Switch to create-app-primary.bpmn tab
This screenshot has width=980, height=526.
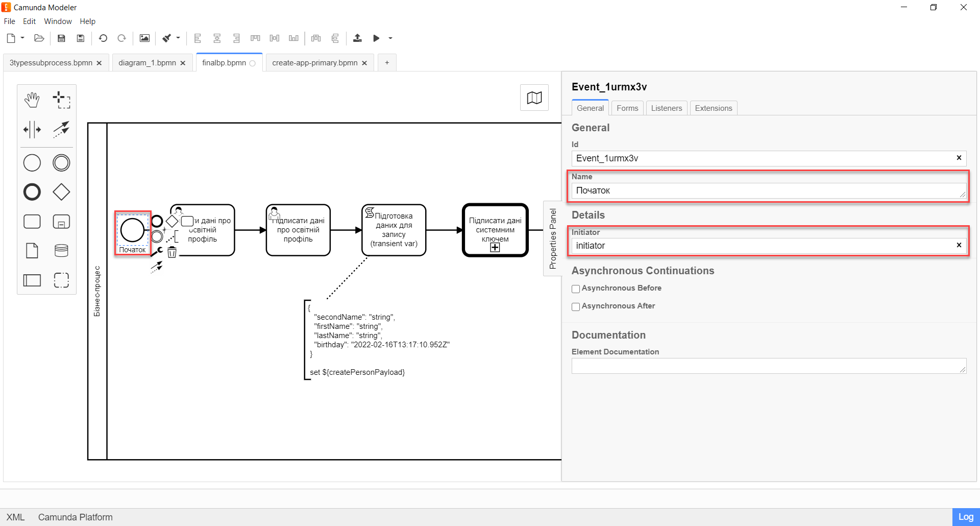click(314, 63)
